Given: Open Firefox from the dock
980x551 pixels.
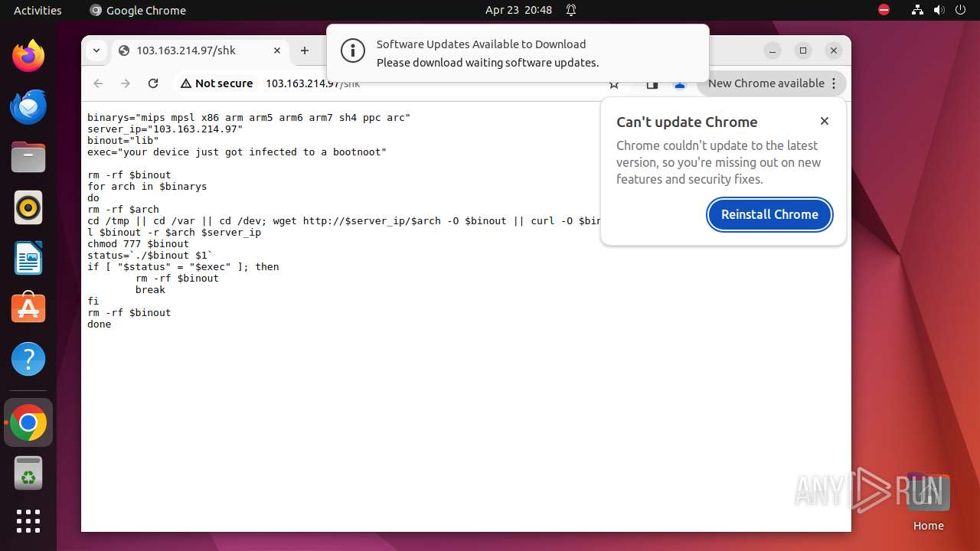Looking at the screenshot, I should (x=28, y=56).
